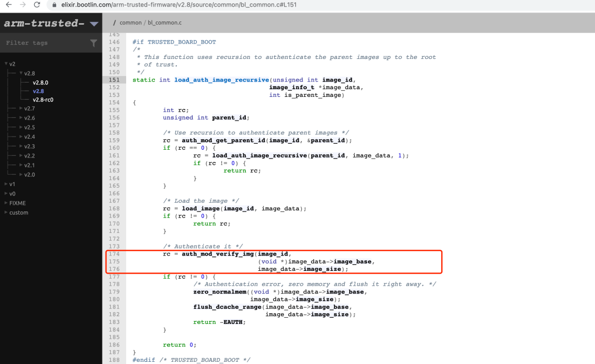
Task: Open load_image identifier on line 168
Action: (201, 209)
